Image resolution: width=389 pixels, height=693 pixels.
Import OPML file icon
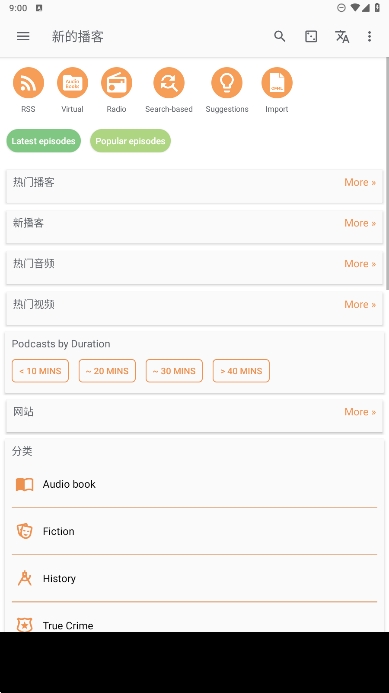pos(277,83)
